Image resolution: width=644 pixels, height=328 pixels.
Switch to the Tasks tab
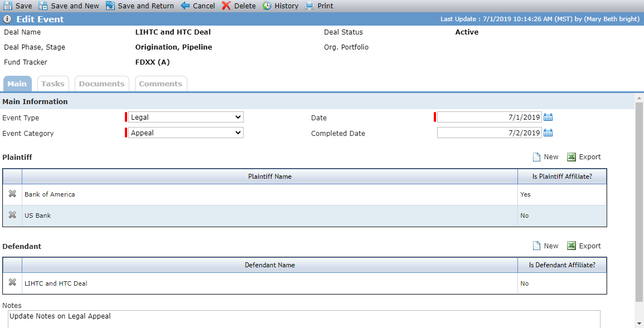(x=53, y=84)
